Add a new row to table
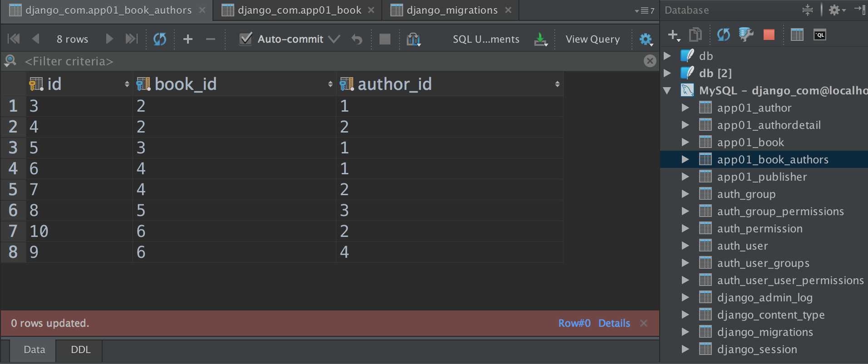This screenshot has width=868, height=364. [x=188, y=39]
